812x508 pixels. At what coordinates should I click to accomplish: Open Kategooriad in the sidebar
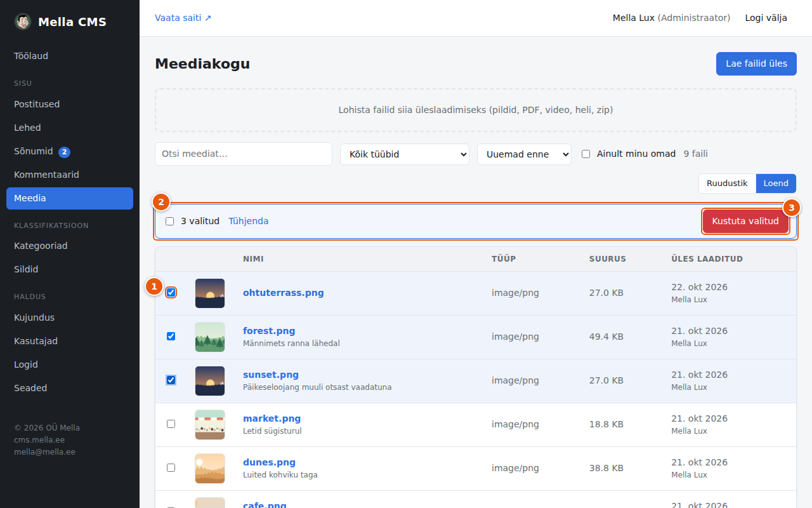click(x=70, y=246)
